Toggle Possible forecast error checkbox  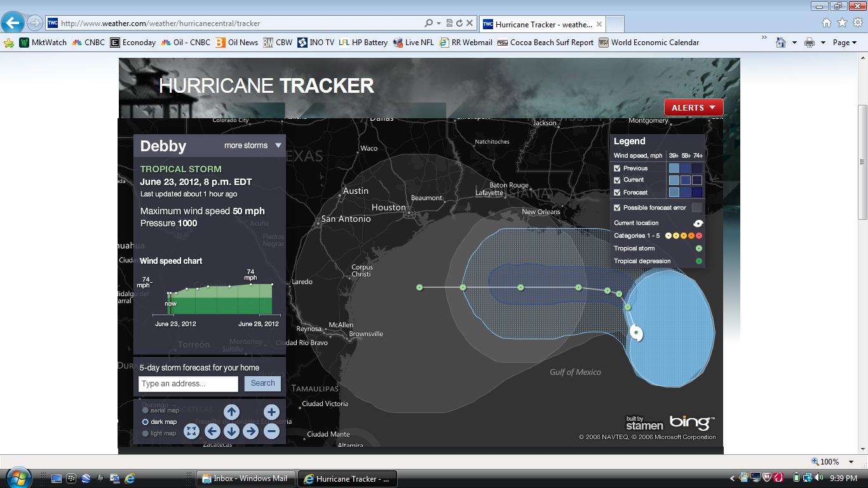pyautogui.click(x=617, y=208)
